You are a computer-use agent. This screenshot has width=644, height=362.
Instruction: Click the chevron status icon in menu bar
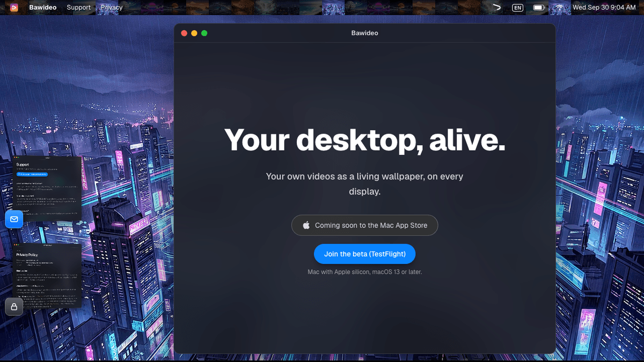[496, 8]
